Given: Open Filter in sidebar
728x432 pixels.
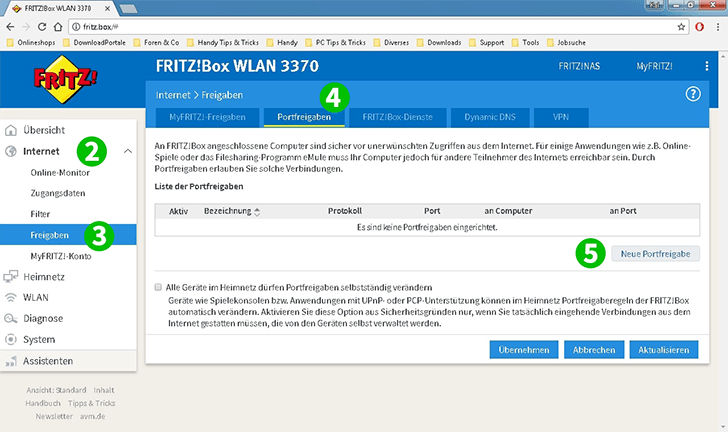Looking at the screenshot, I should click(x=40, y=214).
